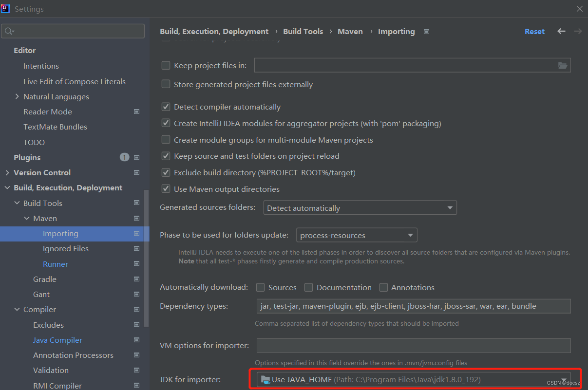
Task: Select Runner under Maven in tree
Action: coord(56,264)
